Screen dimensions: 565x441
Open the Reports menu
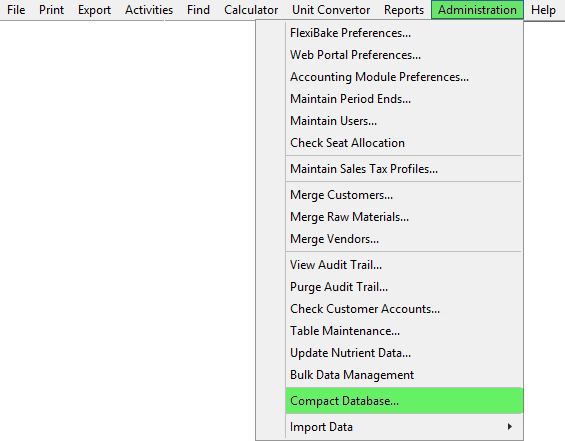pos(404,10)
